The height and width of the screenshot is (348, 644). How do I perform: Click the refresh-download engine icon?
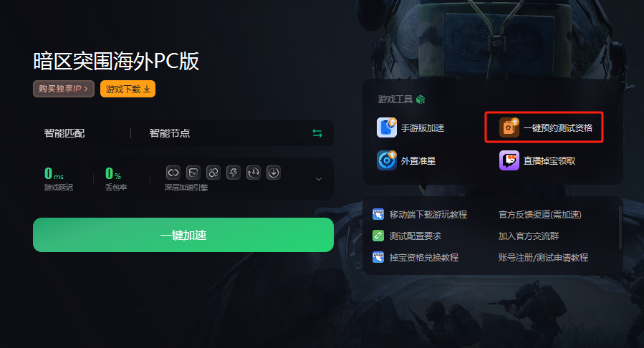point(254,173)
